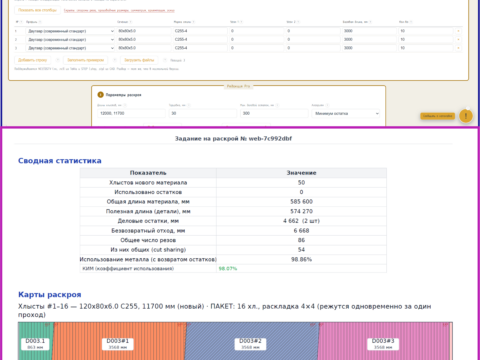This screenshot has height=360, width=480.
Task: Click the Сообщить о неполадке button
Action: click(437, 116)
